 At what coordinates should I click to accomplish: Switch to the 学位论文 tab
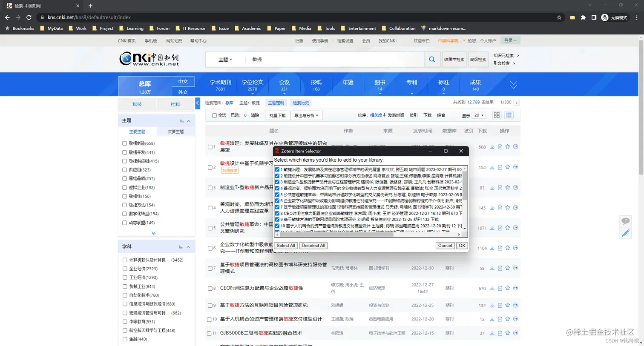(x=253, y=84)
